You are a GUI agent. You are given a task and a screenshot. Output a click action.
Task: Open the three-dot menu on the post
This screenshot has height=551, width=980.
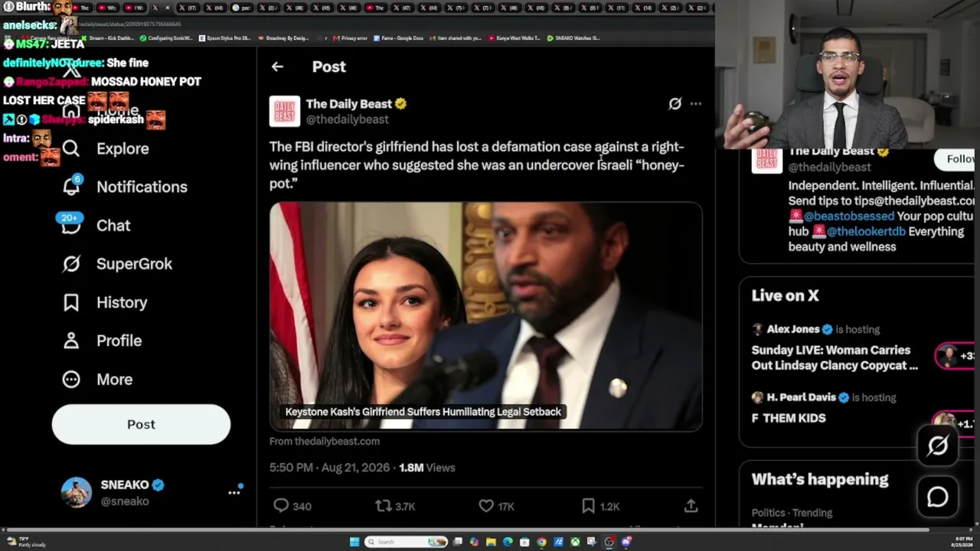695,103
